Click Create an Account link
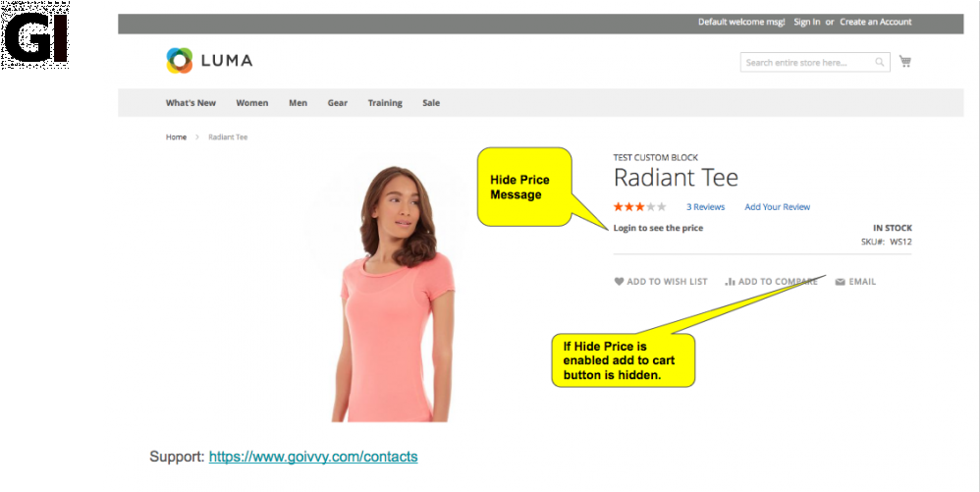980x492 pixels. click(876, 22)
